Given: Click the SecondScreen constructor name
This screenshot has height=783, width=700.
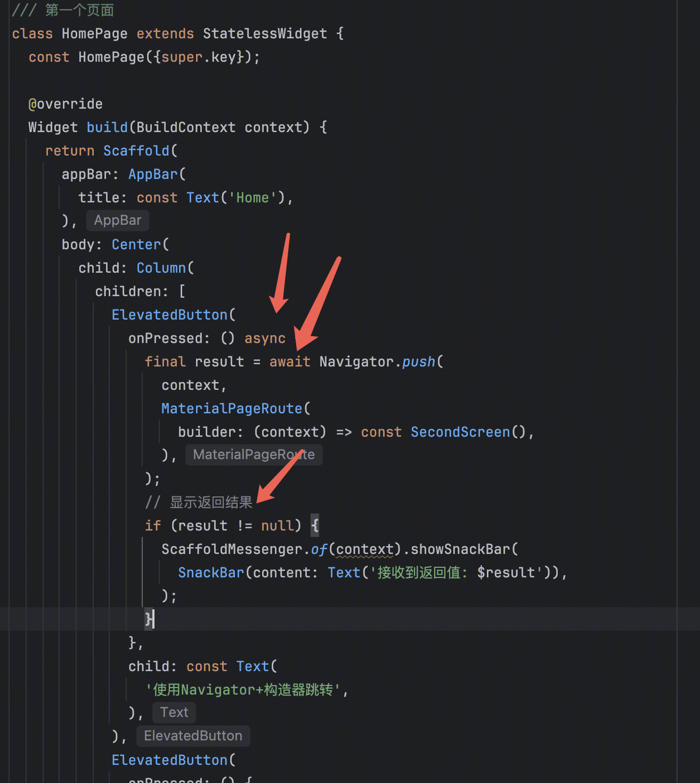Looking at the screenshot, I should [x=460, y=432].
